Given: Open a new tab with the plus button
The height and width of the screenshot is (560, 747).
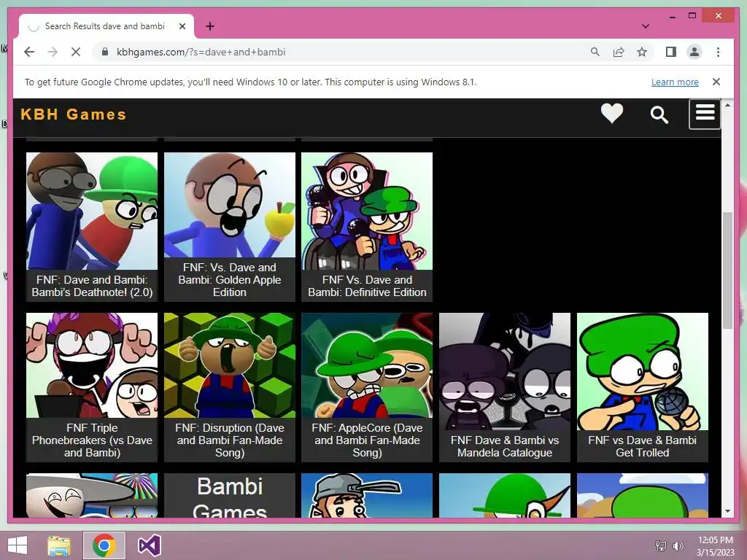Looking at the screenshot, I should (x=210, y=26).
